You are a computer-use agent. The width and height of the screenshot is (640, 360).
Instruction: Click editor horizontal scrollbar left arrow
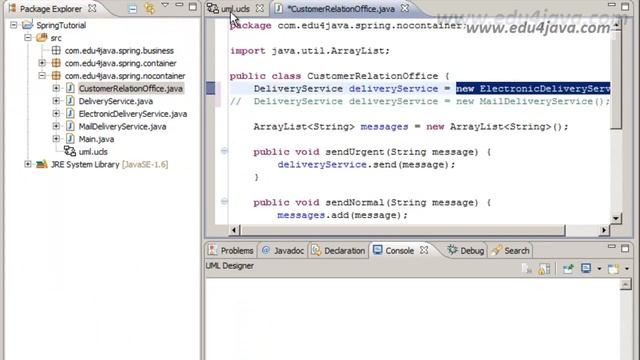[x=234, y=230]
